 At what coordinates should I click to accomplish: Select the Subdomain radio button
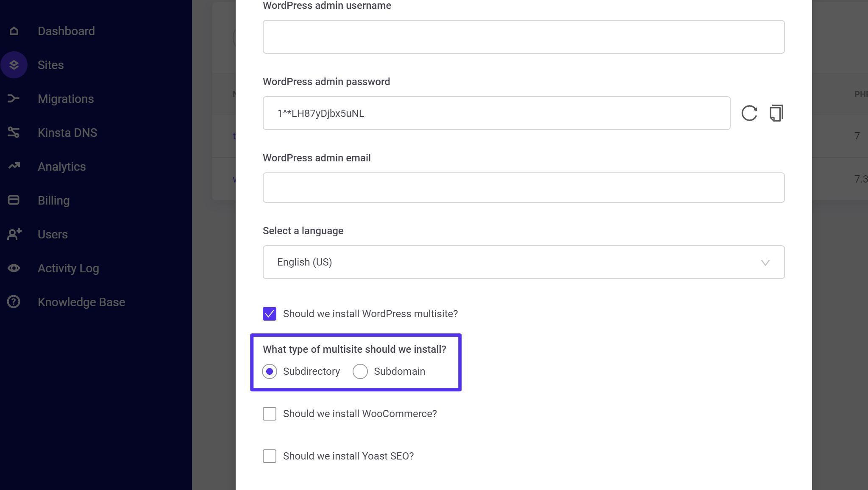(x=360, y=371)
